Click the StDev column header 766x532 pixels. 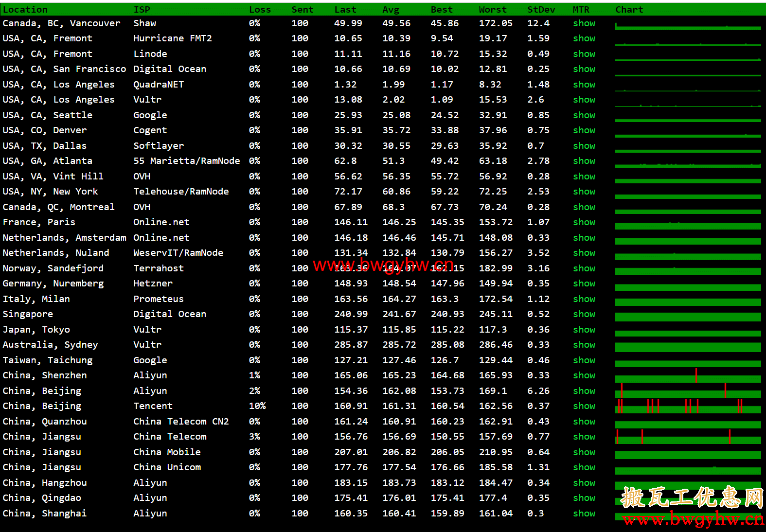tap(541, 10)
